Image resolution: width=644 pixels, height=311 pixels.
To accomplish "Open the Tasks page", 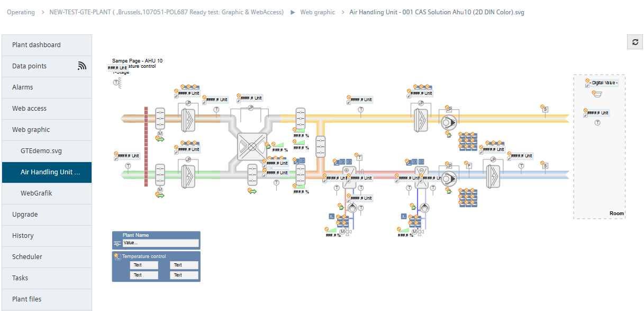I will tap(47, 278).
